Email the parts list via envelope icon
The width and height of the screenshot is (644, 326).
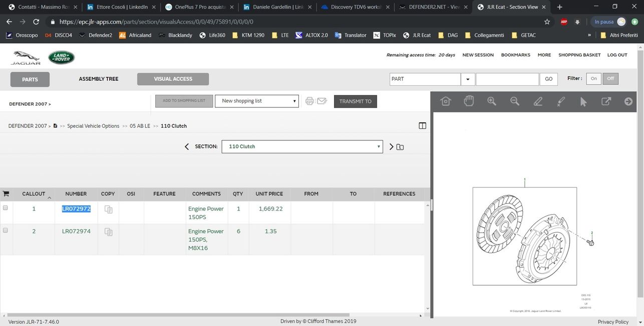pyautogui.click(x=322, y=101)
